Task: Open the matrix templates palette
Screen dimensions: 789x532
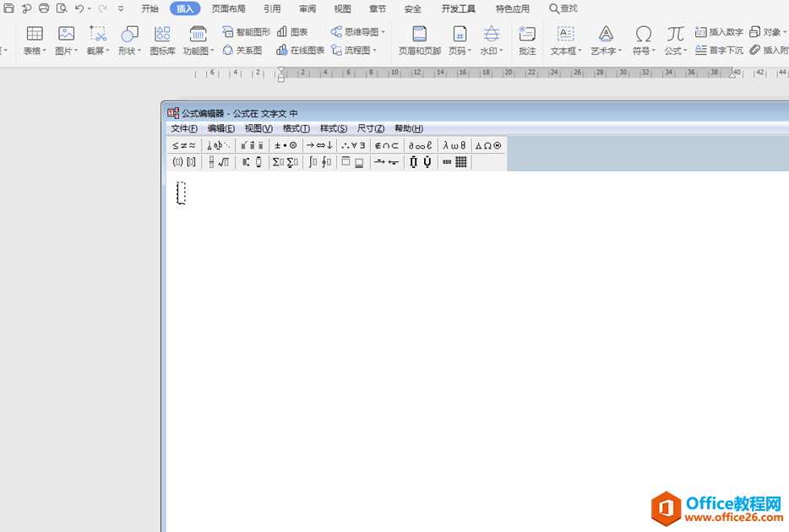Action: [454, 162]
